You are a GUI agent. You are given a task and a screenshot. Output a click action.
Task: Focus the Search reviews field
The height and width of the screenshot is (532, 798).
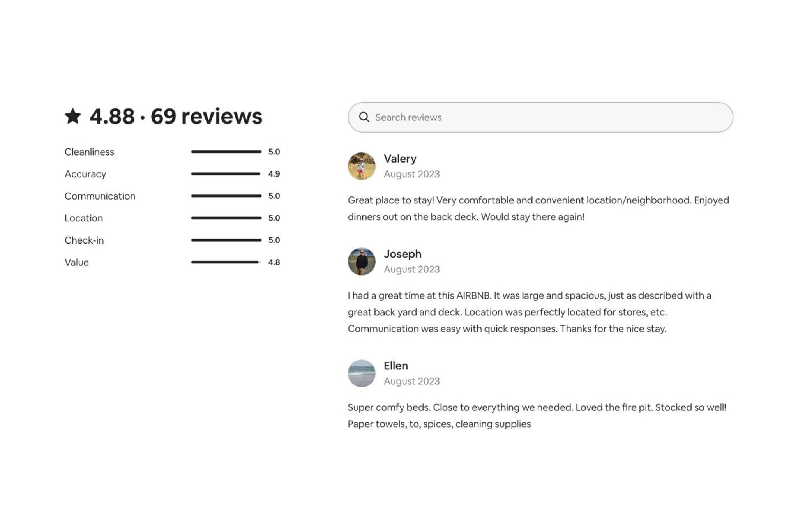tap(540, 117)
